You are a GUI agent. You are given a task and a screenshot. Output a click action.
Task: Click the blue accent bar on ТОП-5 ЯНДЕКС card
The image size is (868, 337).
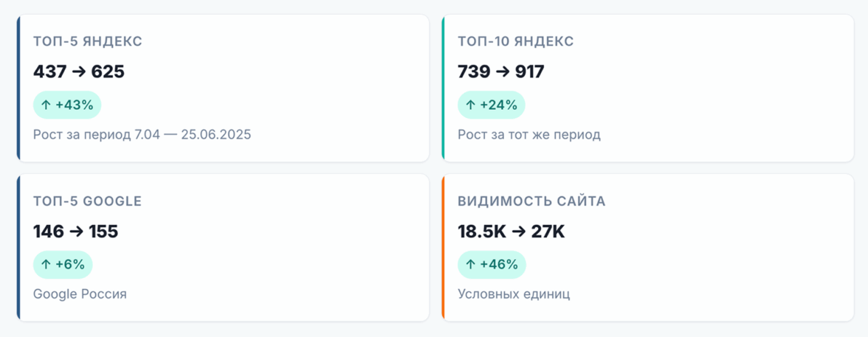coord(18,88)
